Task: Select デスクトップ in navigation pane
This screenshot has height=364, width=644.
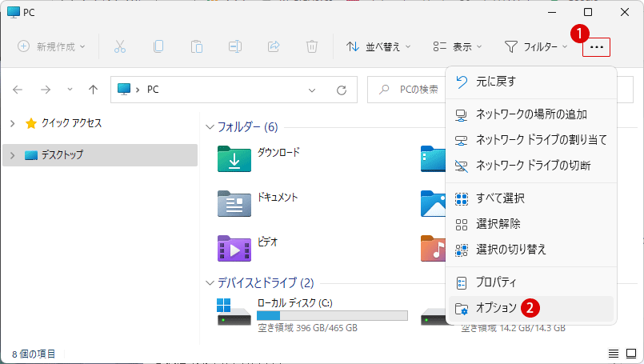Action: [100, 155]
